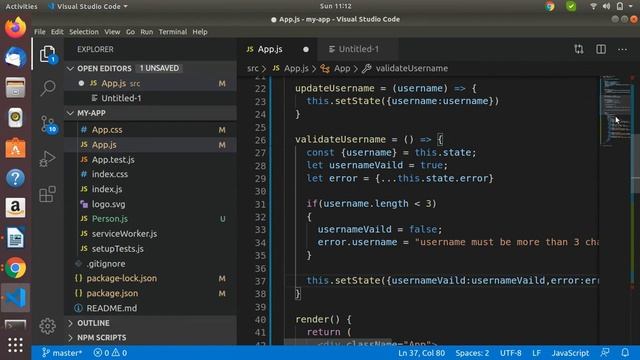Open the Manage gear menu
The width and height of the screenshot is (640, 360).
click(x=47, y=326)
